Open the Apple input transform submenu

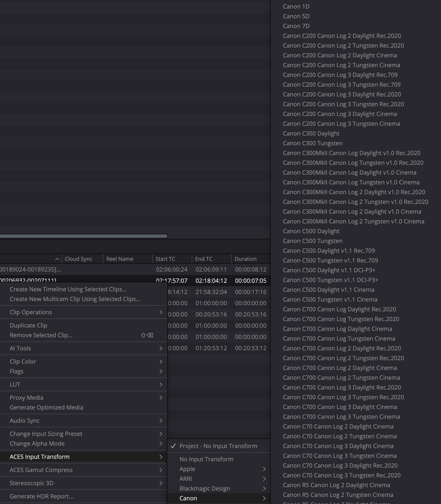pos(219,469)
